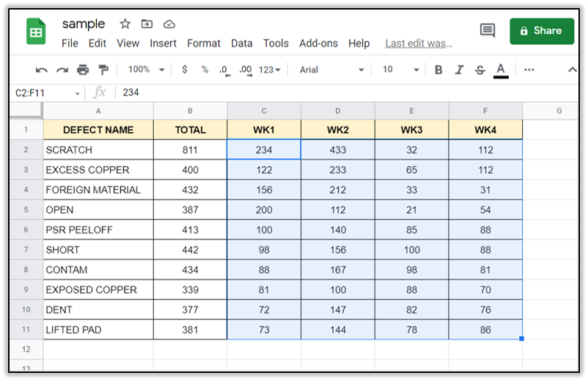Image resolution: width=588 pixels, height=381 pixels.
Task: Format as currency with dollar icon
Action: (184, 70)
